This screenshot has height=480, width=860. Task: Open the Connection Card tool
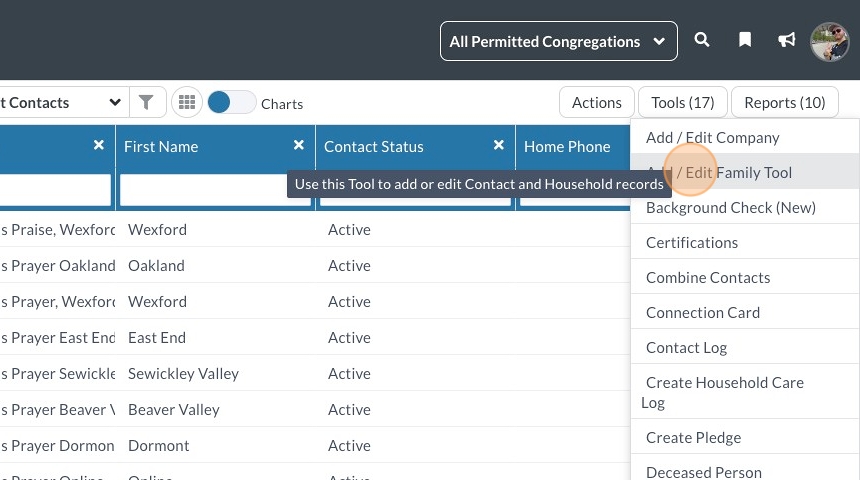703,312
